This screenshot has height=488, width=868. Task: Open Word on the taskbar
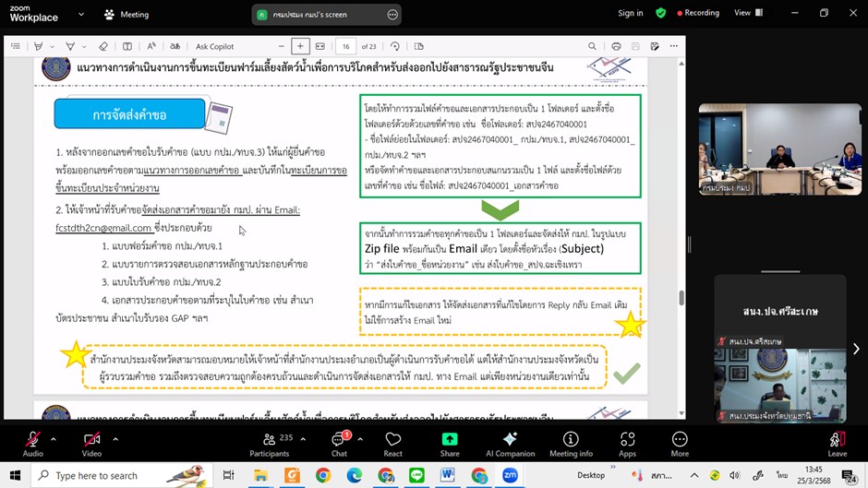point(448,475)
